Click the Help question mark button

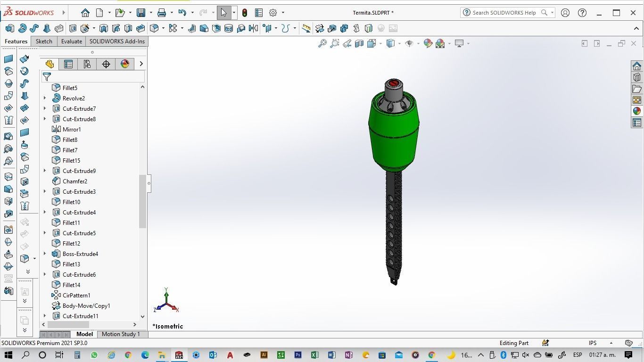(x=582, y=13)
